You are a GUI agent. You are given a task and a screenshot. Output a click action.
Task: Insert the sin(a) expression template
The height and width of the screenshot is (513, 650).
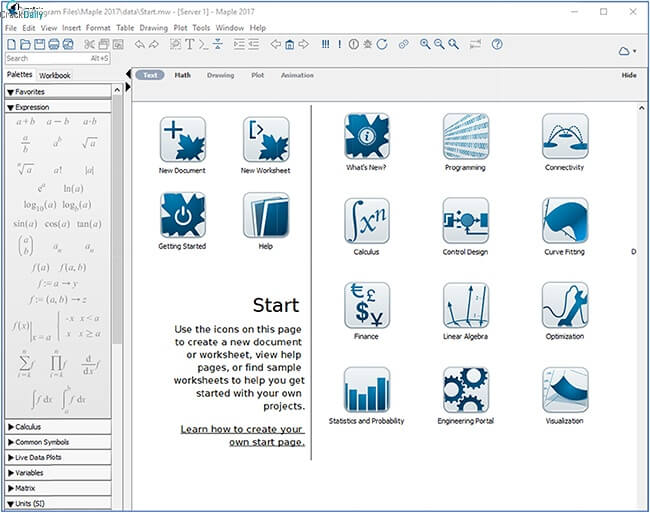point(25,224)
